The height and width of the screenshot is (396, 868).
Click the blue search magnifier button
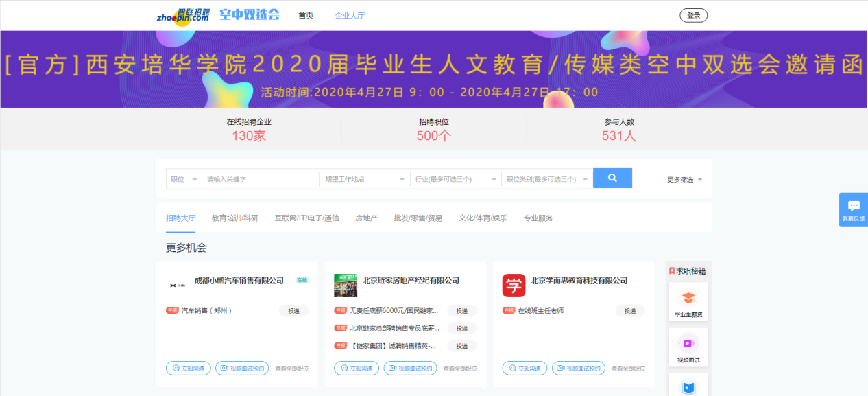click(x=612, y=178)
